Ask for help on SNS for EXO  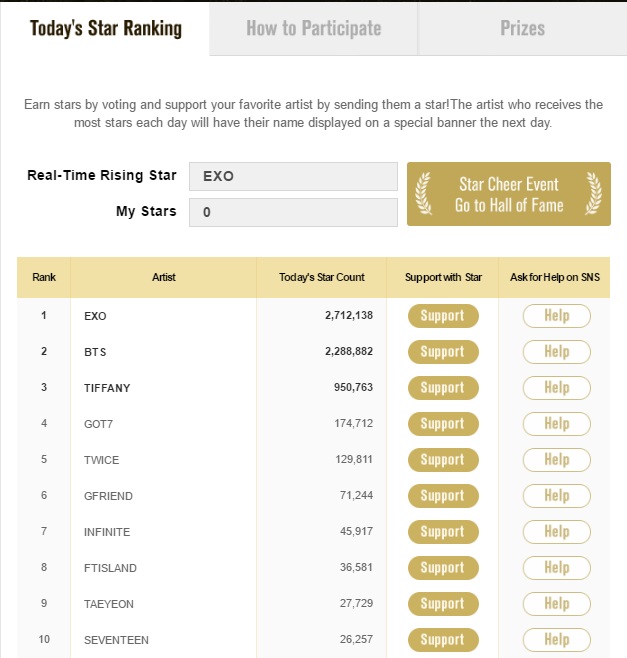(x=556, y=316)
